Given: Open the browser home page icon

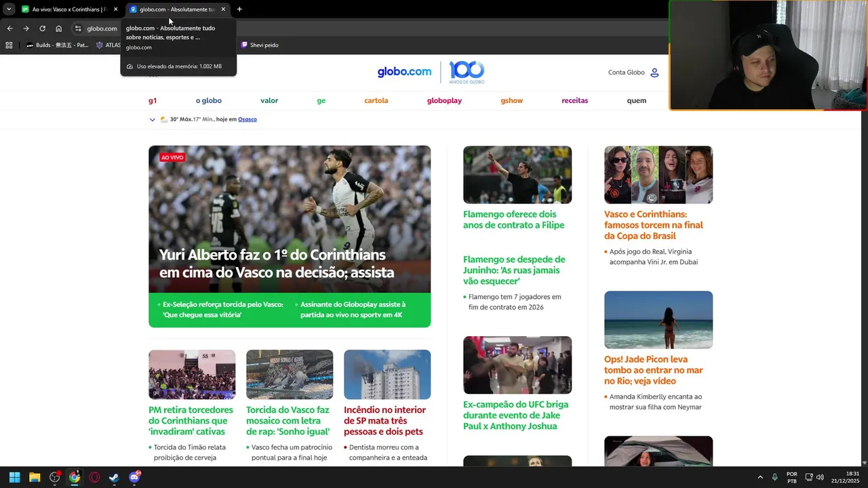Looking at the screenshot, I should tap(59, 28).
